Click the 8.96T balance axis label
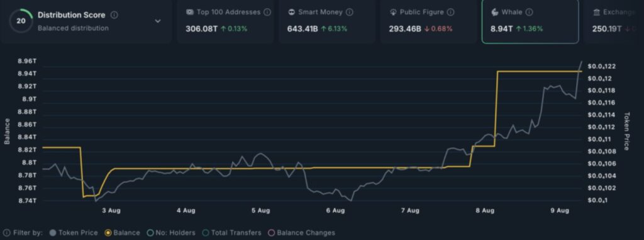Image resolution: width=644 pixels, height=240 pixels. [27, 61]
